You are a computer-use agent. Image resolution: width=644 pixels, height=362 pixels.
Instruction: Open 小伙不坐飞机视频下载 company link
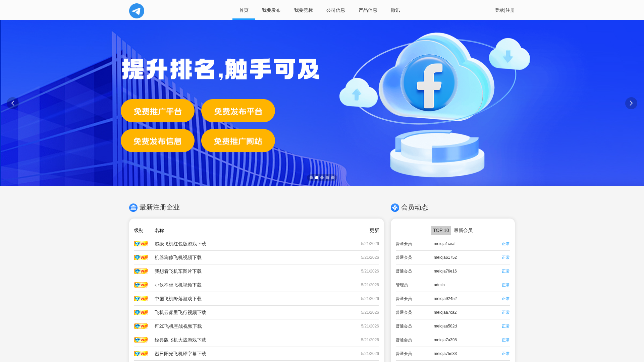[x=178, y=285]
